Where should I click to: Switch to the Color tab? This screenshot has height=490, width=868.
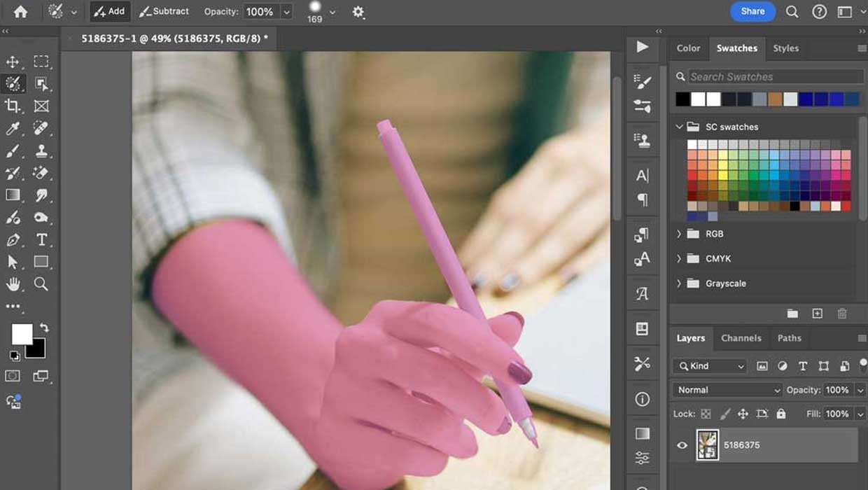(x=688, y=48)
